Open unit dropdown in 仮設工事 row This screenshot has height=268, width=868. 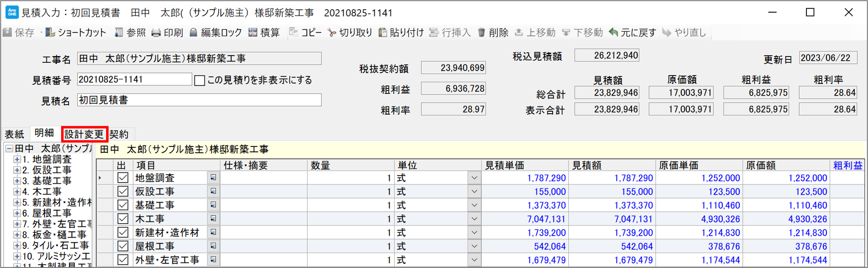474,192
